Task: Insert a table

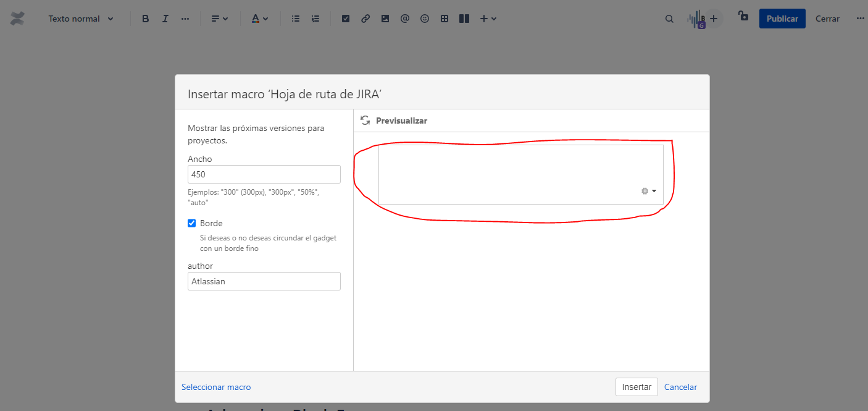Action: pyautogui.click(x=444, y=19)
